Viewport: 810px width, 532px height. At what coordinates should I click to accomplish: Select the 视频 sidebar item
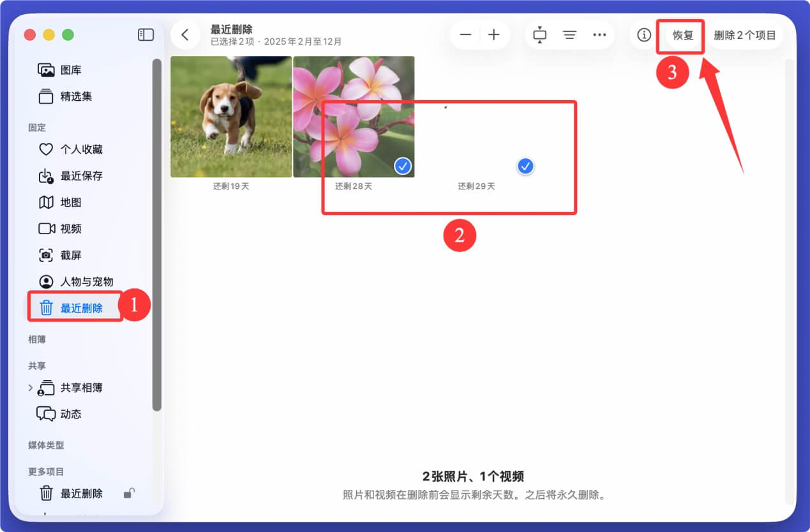[x=70, y=228]
